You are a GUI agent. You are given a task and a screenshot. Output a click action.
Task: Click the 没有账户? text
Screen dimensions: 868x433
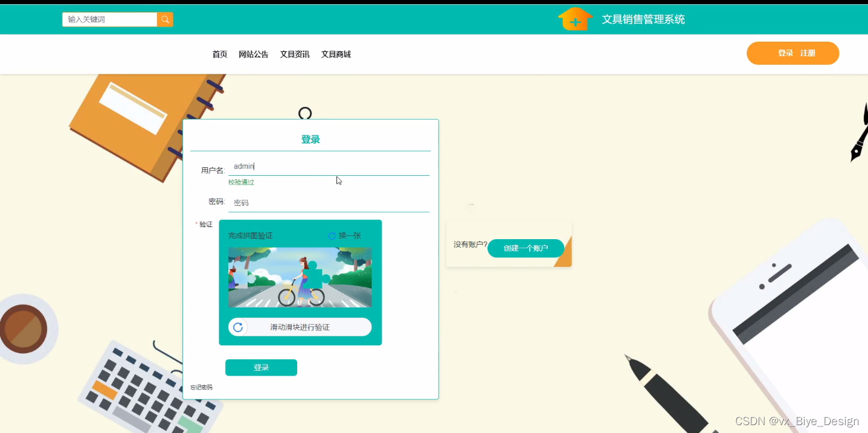coord(471,245)
